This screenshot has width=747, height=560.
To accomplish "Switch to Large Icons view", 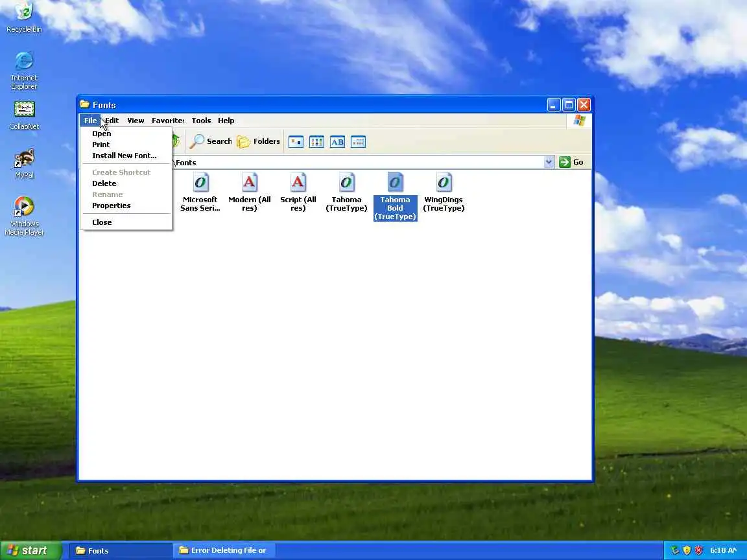I will 296,142.
